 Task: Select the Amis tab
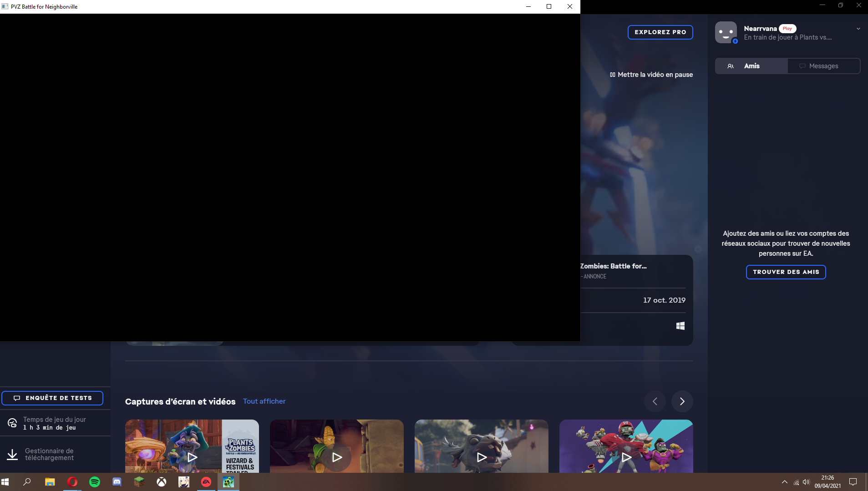point(751,66)
